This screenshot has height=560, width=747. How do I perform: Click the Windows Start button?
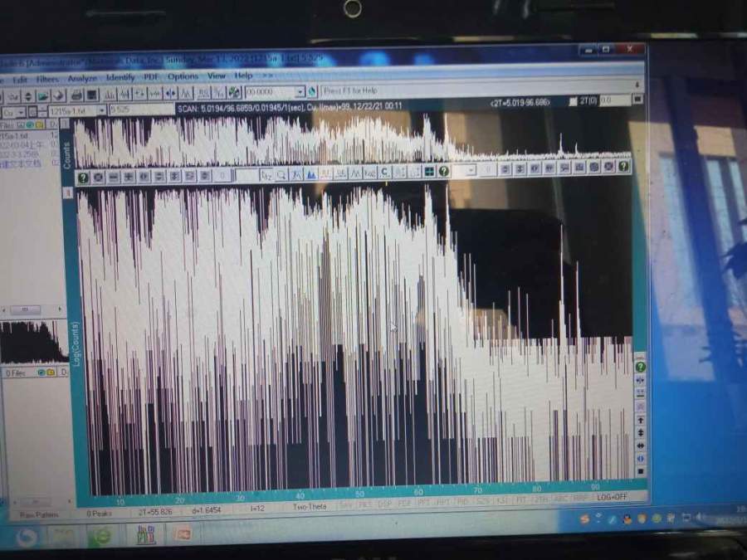coord(27,538)
